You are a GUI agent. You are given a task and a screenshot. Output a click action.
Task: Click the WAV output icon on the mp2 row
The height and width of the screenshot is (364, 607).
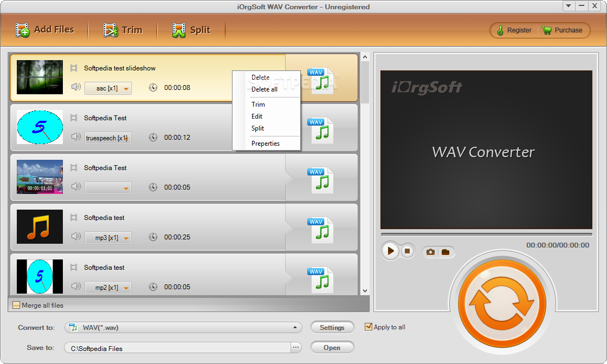[321, 280]
